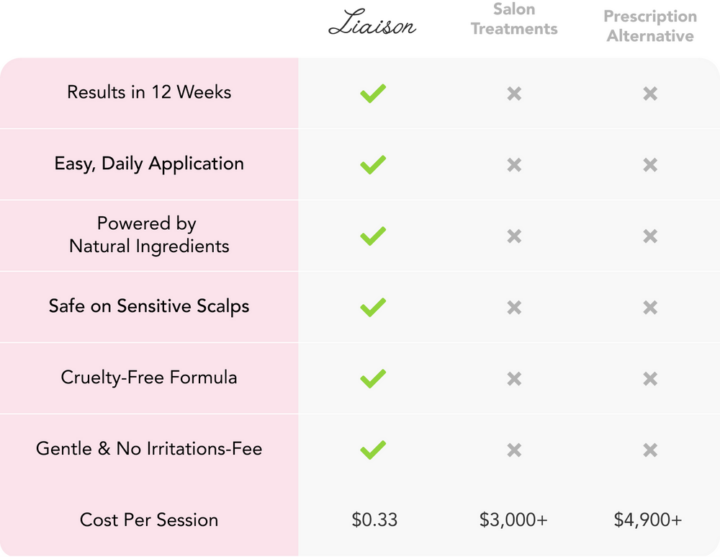Select the Salon Treatments column header
Screen dimensions: 720x557
(514, 22)
